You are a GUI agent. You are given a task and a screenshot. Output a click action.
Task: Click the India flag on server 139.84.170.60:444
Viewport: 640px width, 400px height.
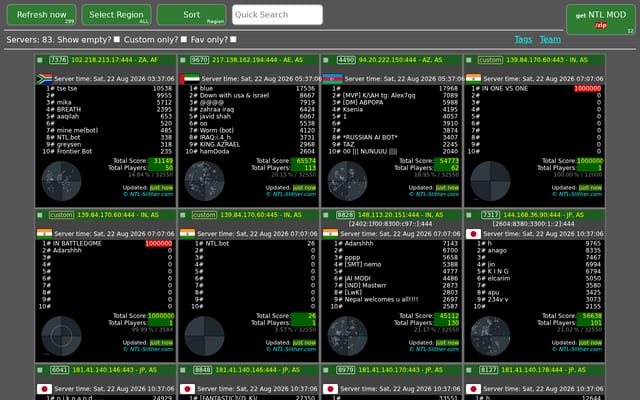point(44,234)
